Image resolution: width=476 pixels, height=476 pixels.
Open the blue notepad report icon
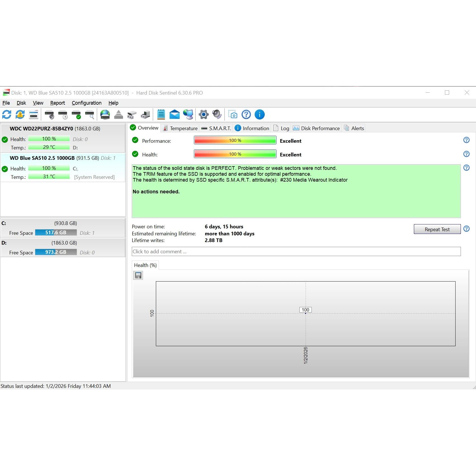[161, 114]
